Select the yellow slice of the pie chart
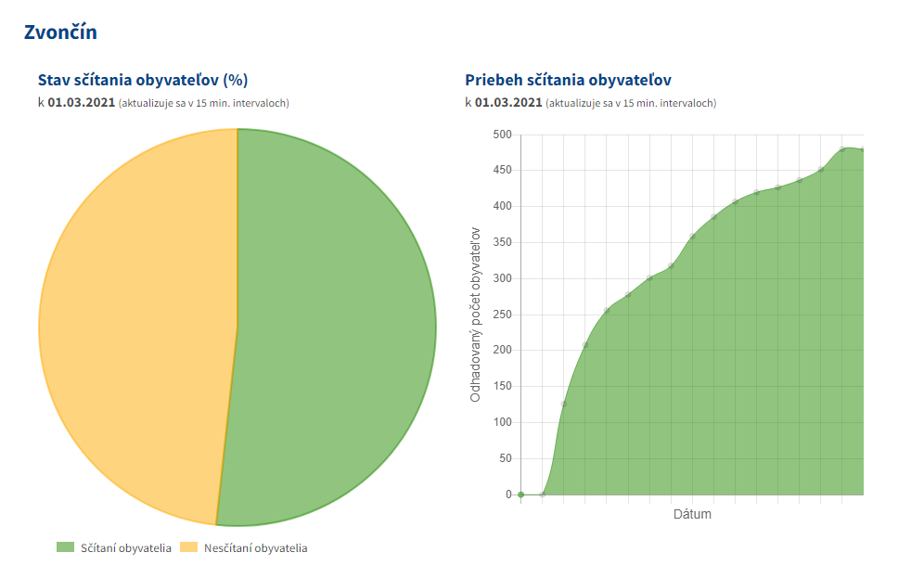Image resolution: width=924 pixels, height=578 pixels. [x=130, y=325]
